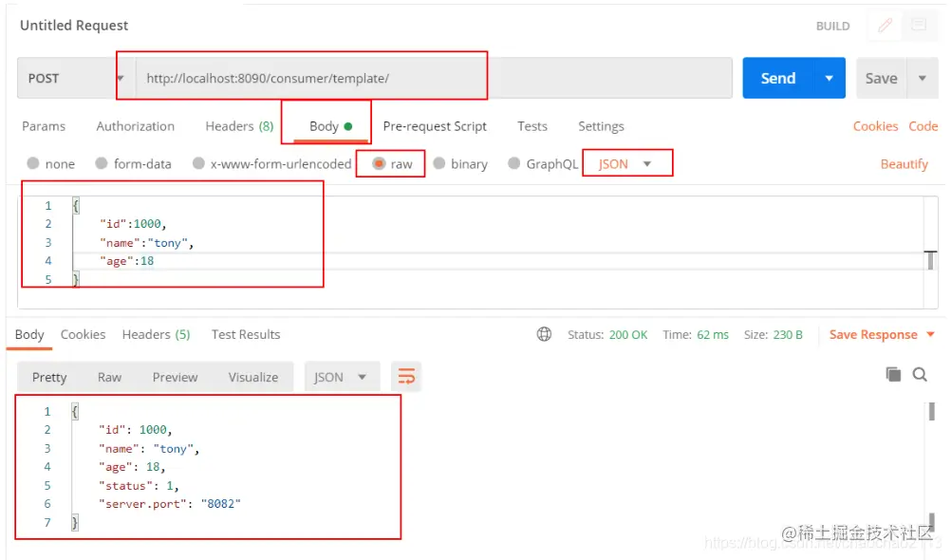Open search in response with magnifier icon
Viewport: 951px width, 560px height.
click(920, 374)
